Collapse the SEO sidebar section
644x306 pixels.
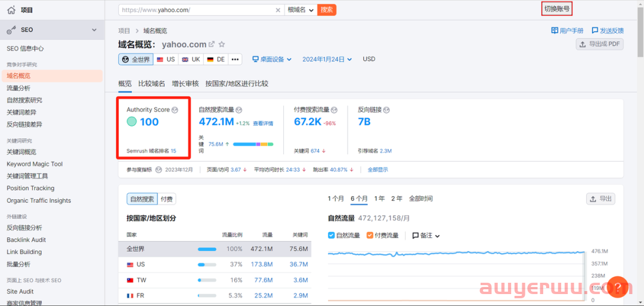click(x=94, y=30)
